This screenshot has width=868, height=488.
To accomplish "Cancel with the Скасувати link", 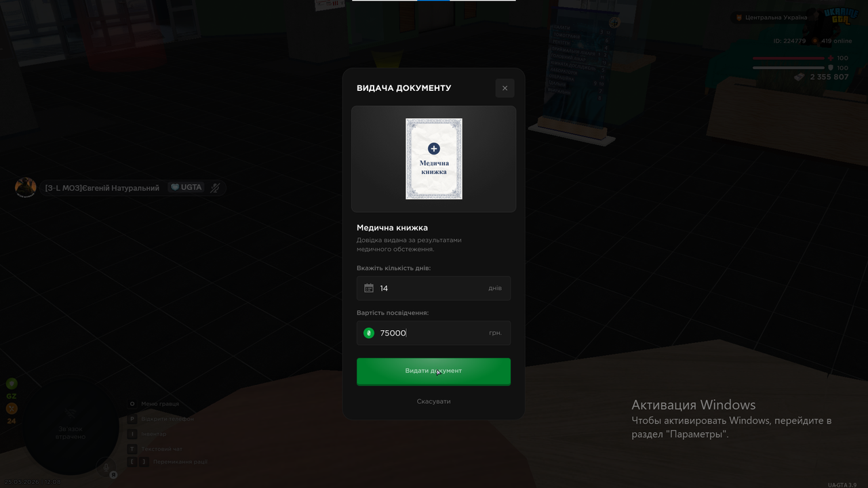I will pyautogui.click(x=433, y=401).
